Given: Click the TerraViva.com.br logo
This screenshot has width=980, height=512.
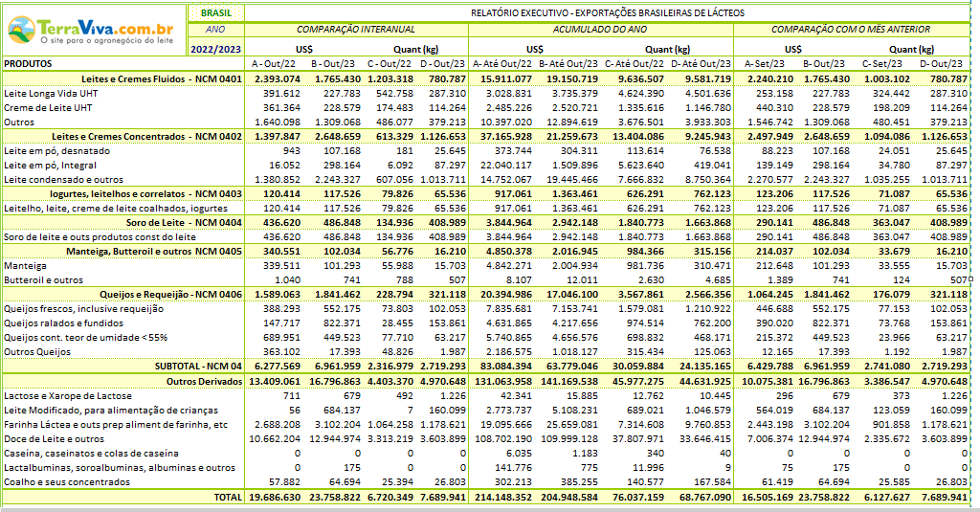Looking at the screenshot, I should pos(94,29).
